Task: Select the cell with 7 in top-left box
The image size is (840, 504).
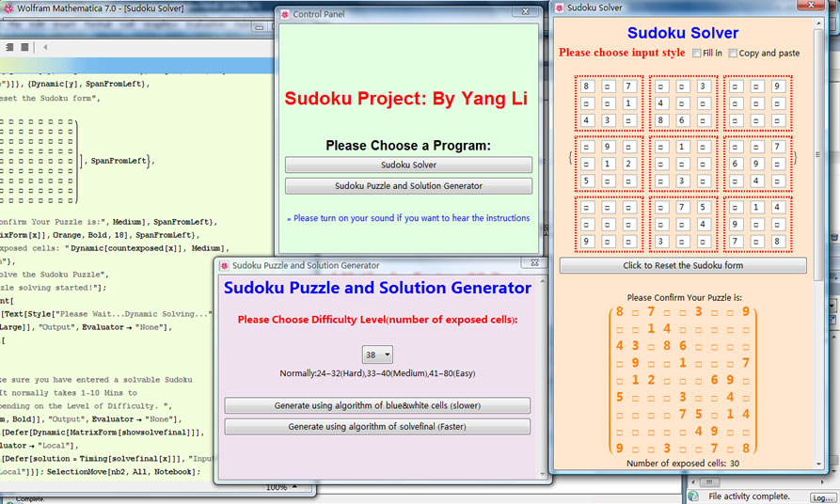Action: coord(628,87)
